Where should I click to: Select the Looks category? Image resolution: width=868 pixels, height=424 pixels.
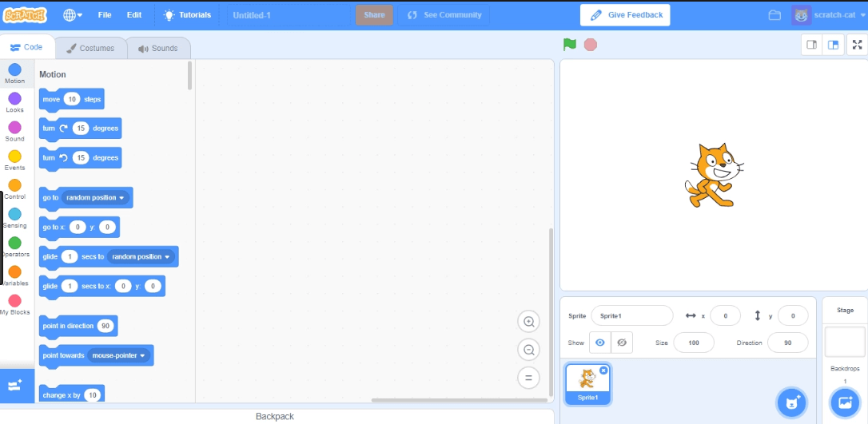[x=15, y=102]
